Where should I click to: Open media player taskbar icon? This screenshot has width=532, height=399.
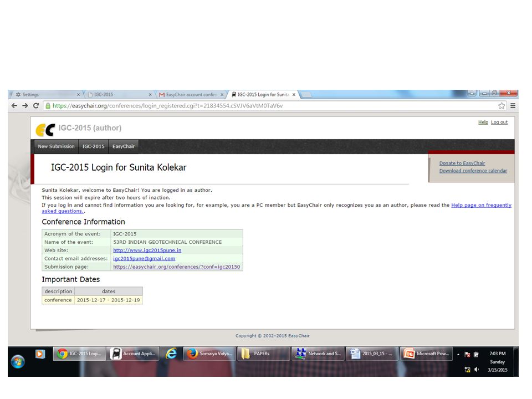pos(40,354)
